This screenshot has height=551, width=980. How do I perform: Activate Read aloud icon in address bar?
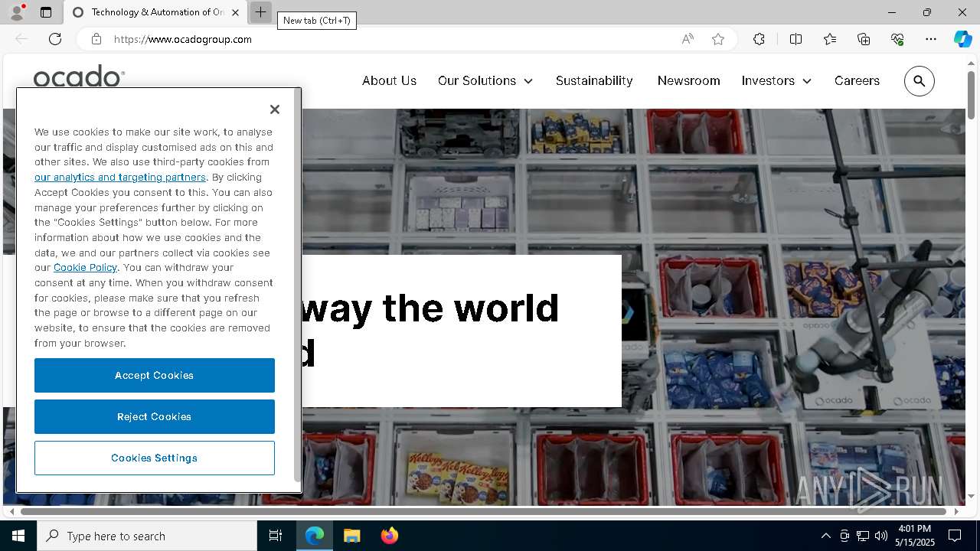coord(688,39)
